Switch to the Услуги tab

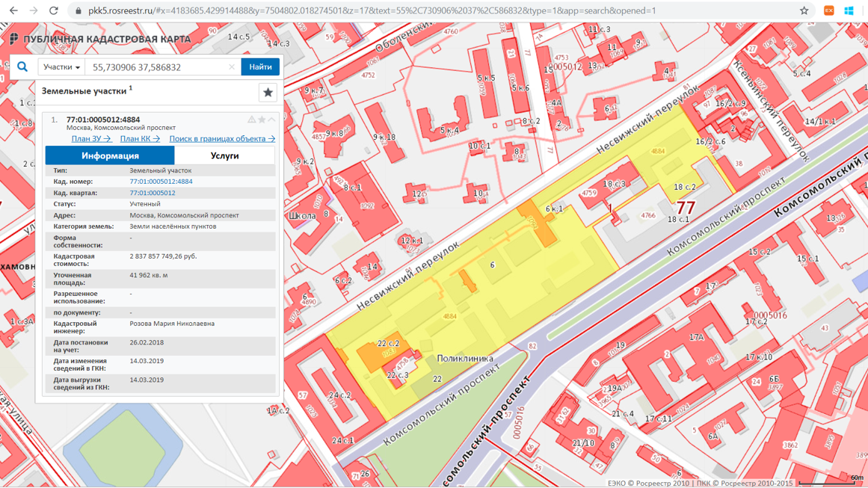[x=225, y=155]
